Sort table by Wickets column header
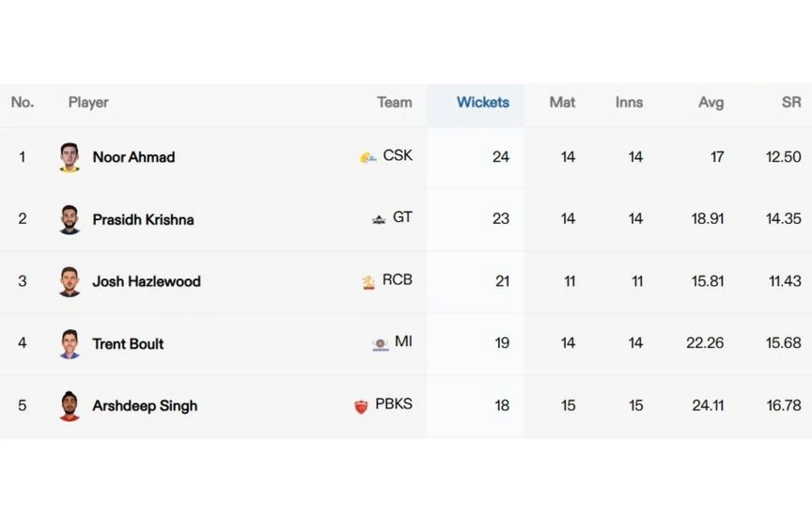The height and width of the screenshot is (508, 812). click(483, 103)
